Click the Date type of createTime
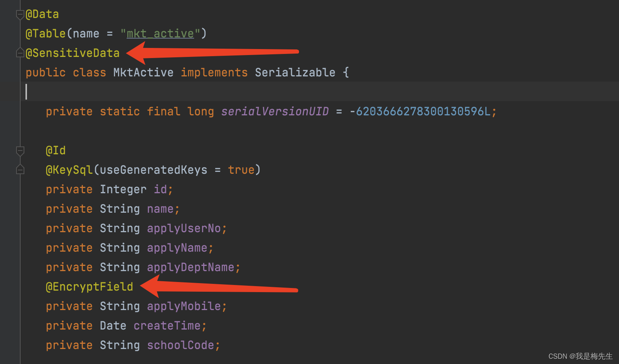 coord(113,326)
